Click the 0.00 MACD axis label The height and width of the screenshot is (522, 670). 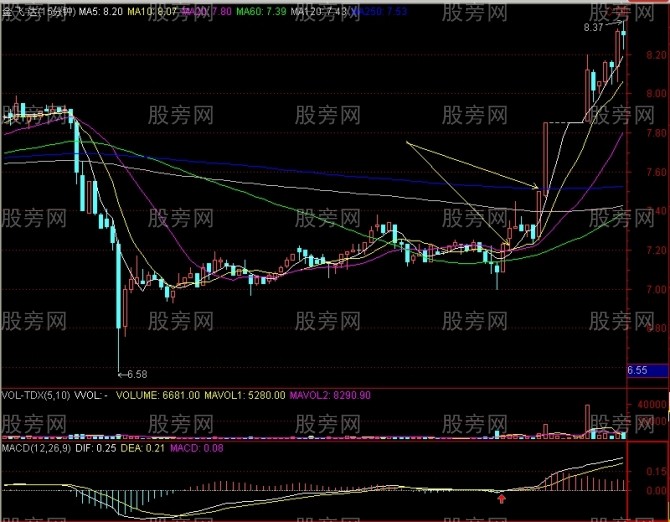coord(657,491)
